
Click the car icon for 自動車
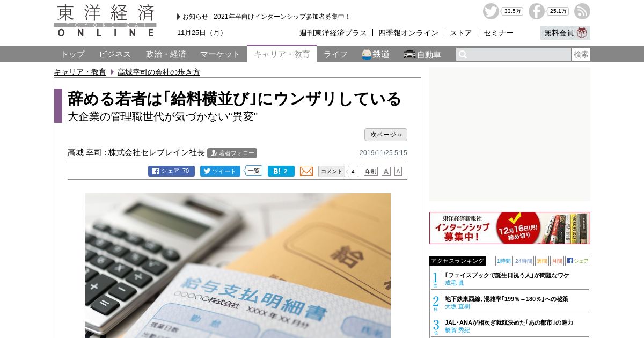pyautogui.click(x=409, y=54)
